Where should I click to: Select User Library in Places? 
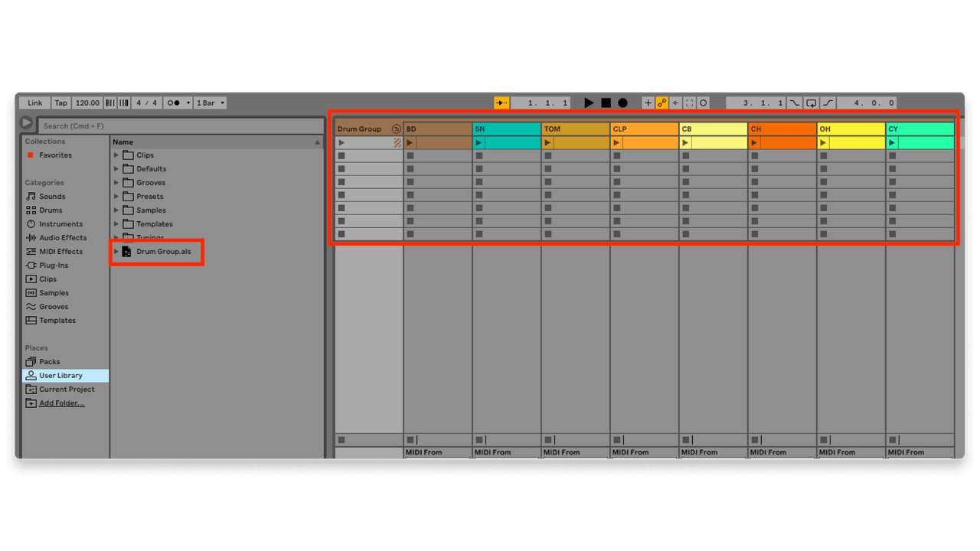click(60, 375)
